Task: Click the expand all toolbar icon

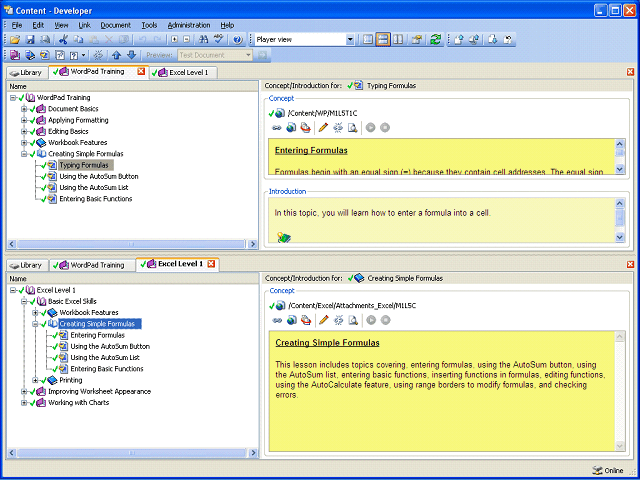Action: click(174, 40)
